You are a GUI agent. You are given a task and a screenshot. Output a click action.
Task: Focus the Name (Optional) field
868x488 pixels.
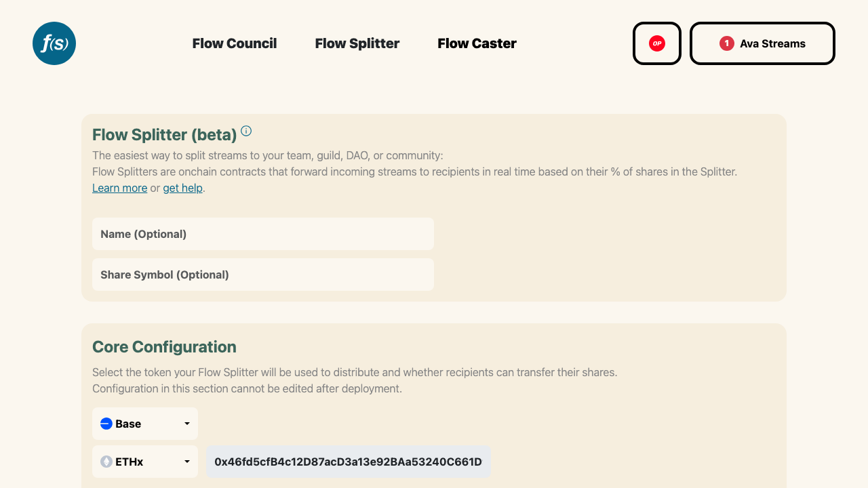(x=263, y=234)
